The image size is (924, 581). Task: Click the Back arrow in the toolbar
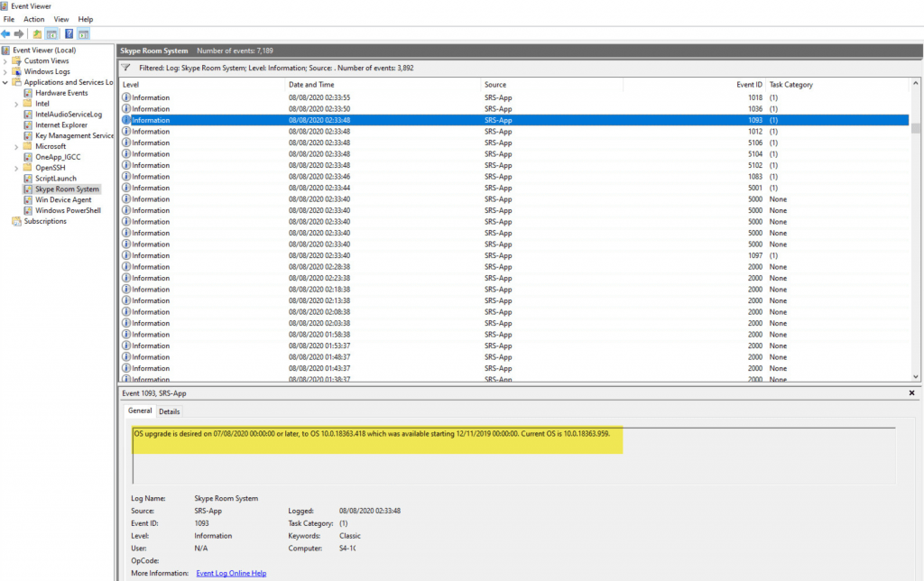6,34
